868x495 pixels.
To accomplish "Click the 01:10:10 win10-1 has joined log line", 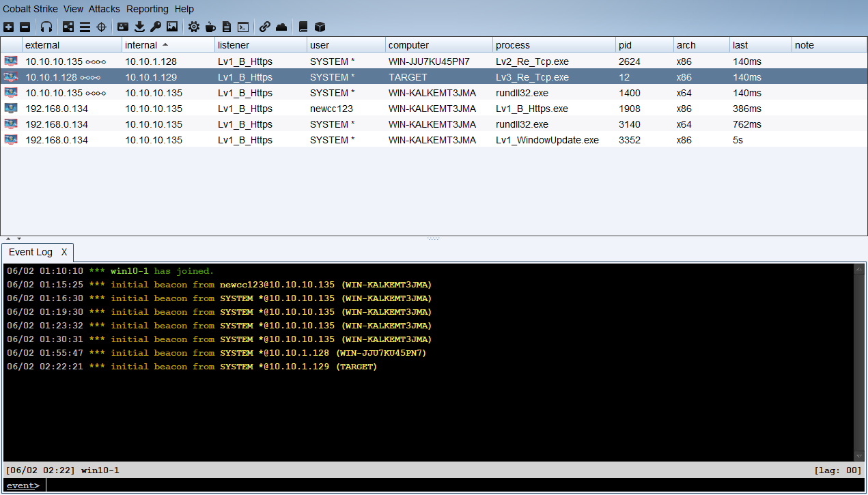I will (x=111, y=271).
